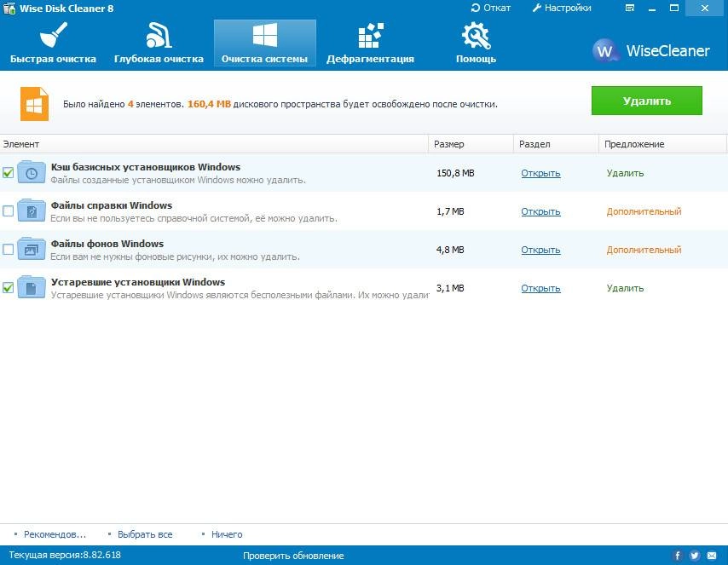Image resolution: width=728 pixels, height=565 pixels.
Task: Click the wallpaper files folder icon
Action: point(32,250)
